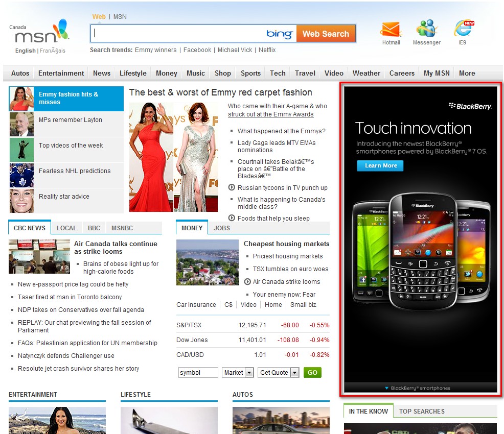The width and height of the screenshot is (504, 434).
Task: Switch search scope to MSN
Action: (x=120, y=17)
